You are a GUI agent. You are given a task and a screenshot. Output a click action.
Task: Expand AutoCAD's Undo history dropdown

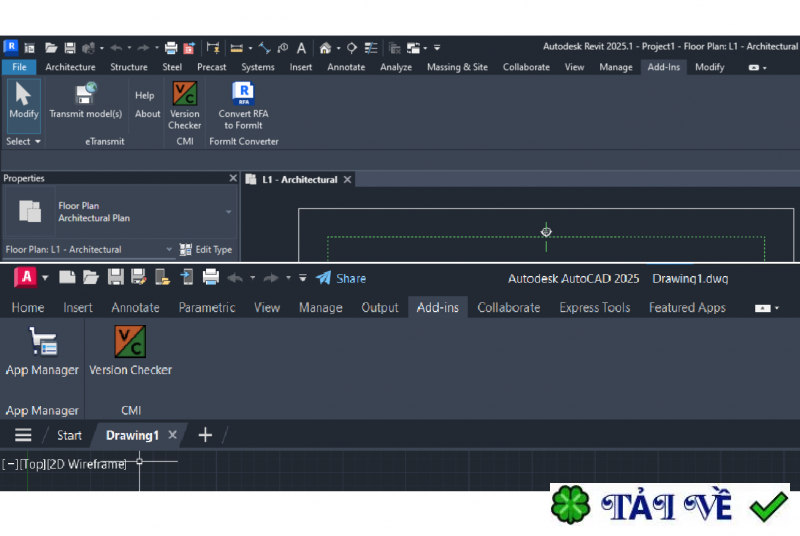(253, 278)
